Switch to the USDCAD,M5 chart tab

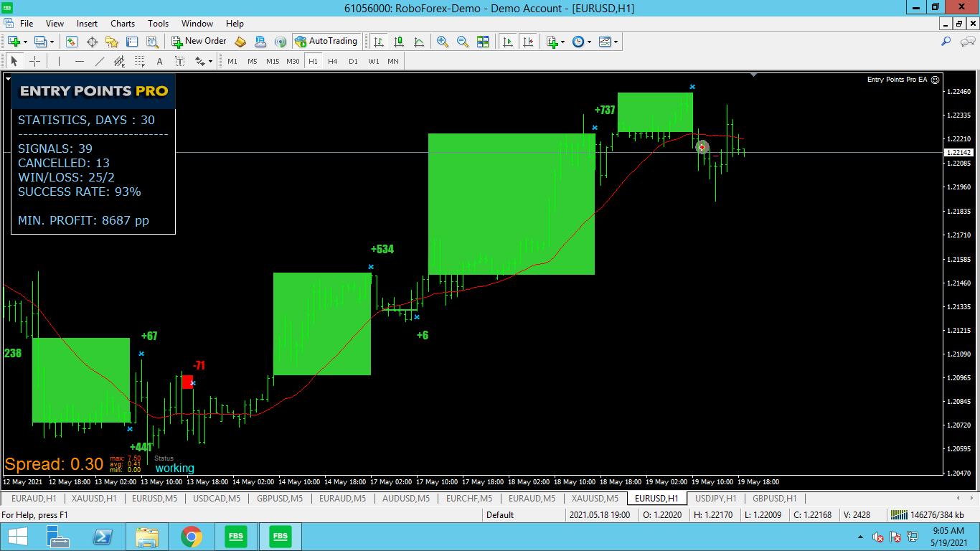pyautogui.click(x=217, y=498)
